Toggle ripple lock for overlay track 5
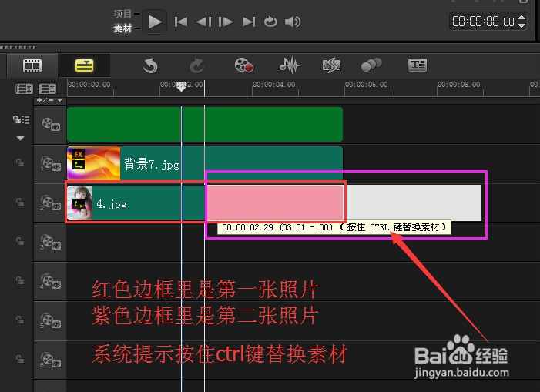540x392 pixels. [20, 320]
